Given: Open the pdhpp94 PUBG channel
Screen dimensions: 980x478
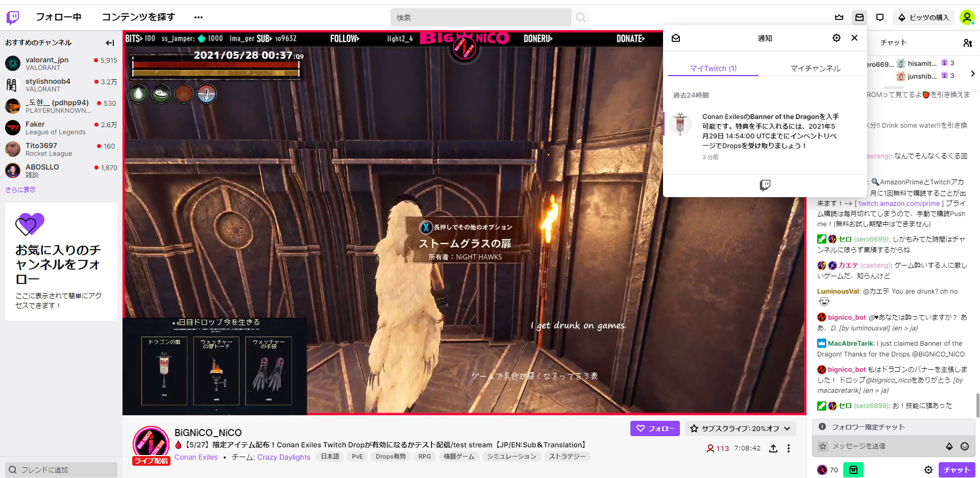Looking at the screenshot, I should [x=61, y=106].
